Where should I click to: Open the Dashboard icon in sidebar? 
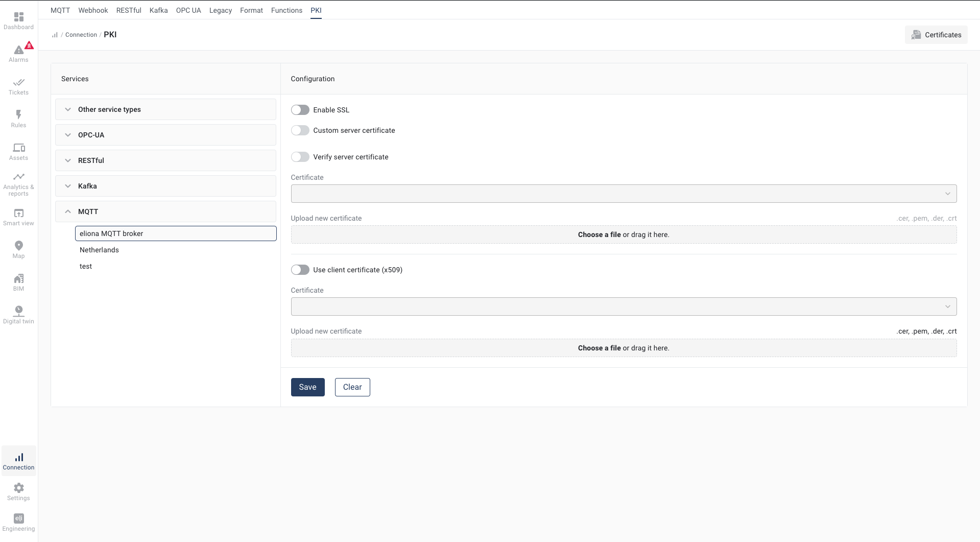19,17
